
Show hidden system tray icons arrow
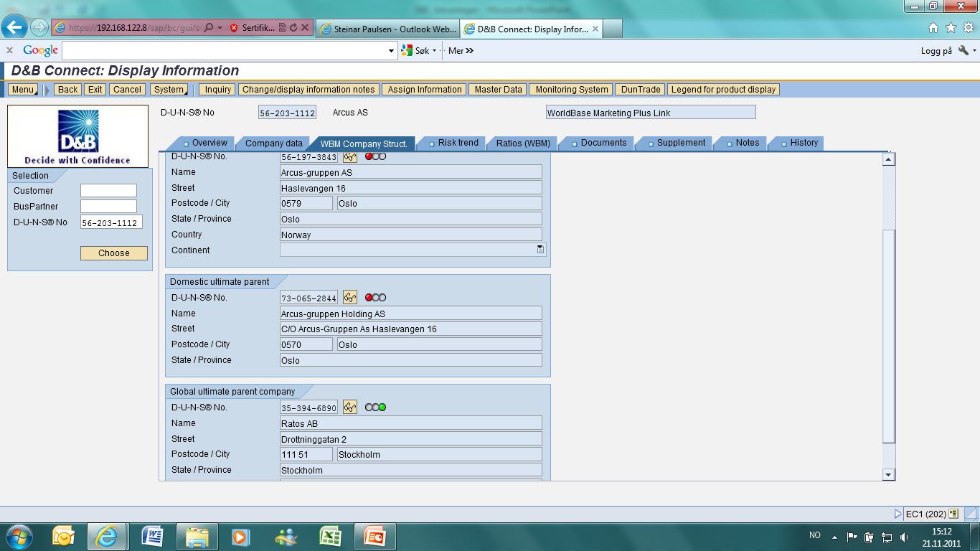(x=834, y=537)
